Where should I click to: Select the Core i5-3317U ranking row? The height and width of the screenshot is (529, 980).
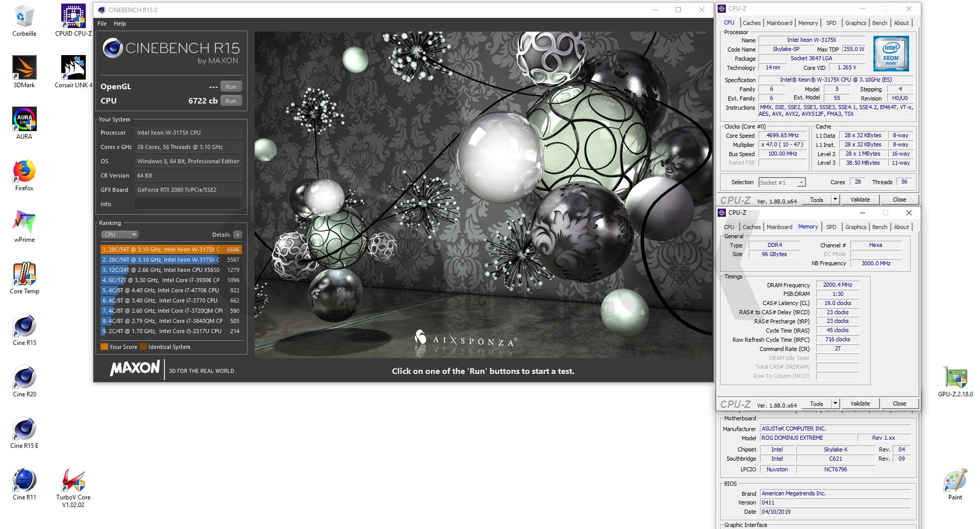[x=171, y=331]
